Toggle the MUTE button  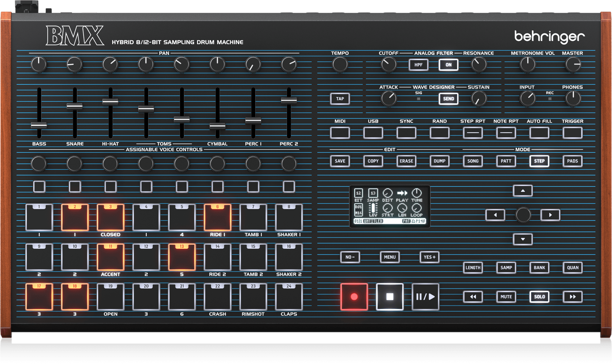(506, 297)
